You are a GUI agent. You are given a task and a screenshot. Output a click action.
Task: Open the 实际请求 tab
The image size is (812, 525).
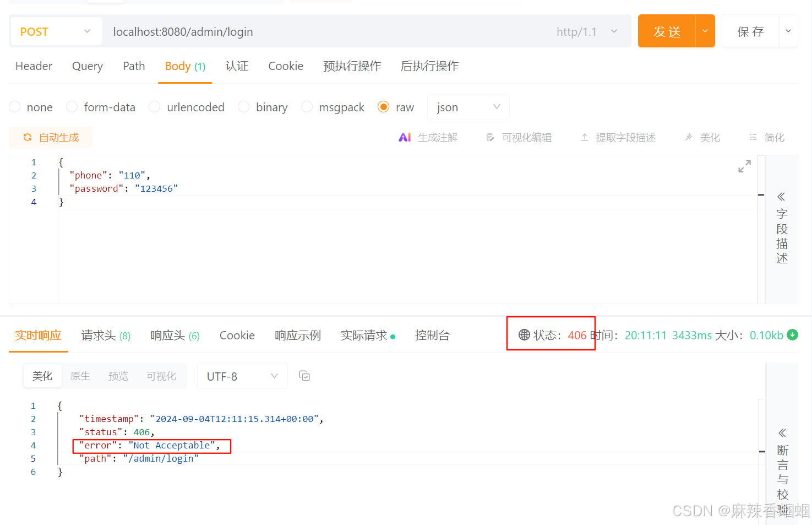point(368,335)
